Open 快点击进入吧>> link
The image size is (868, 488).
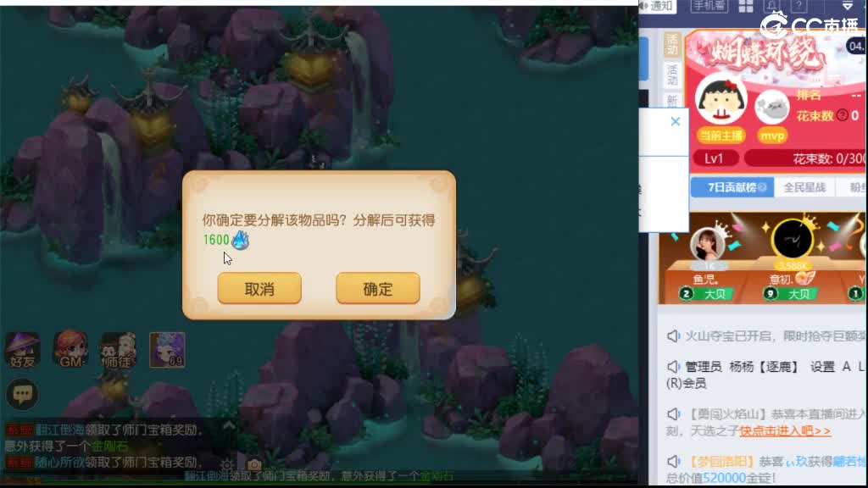(x=785, y=431)
